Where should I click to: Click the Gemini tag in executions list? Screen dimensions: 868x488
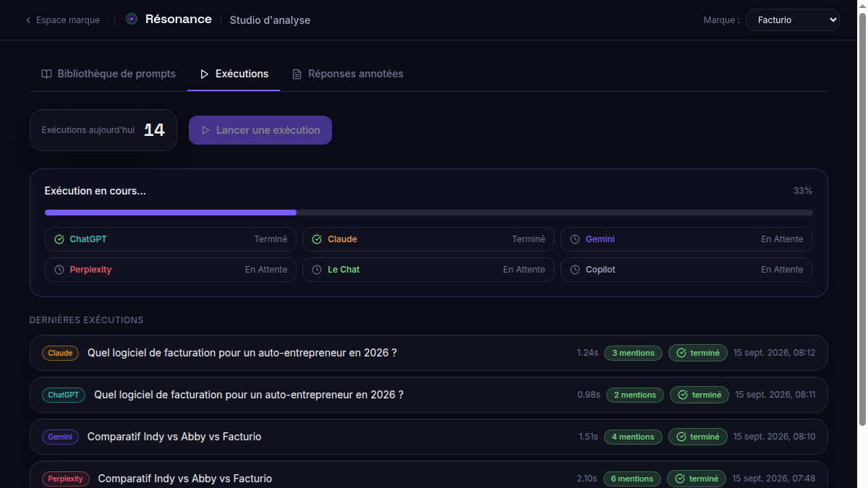click(x=60, y=437)
